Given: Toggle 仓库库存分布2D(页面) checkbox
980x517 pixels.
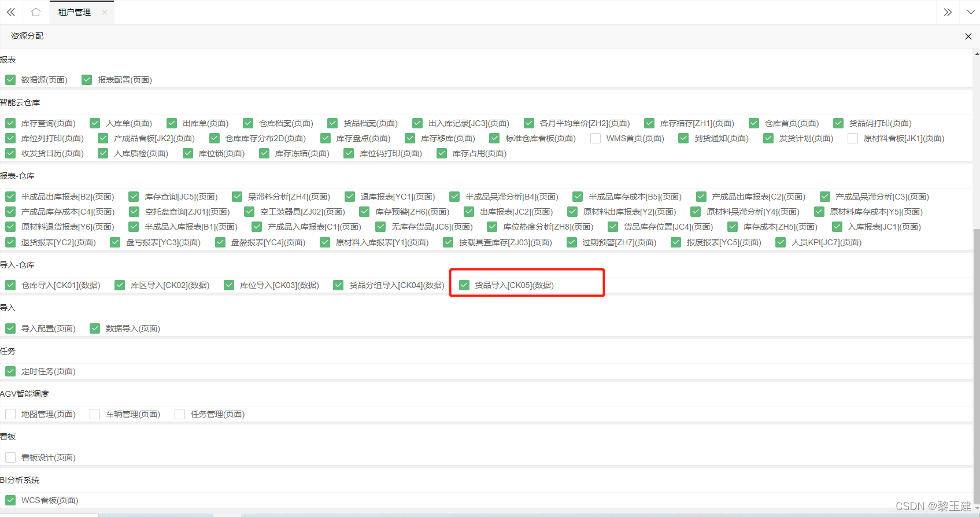Looking at the screenshot, I should pos(215,138).
